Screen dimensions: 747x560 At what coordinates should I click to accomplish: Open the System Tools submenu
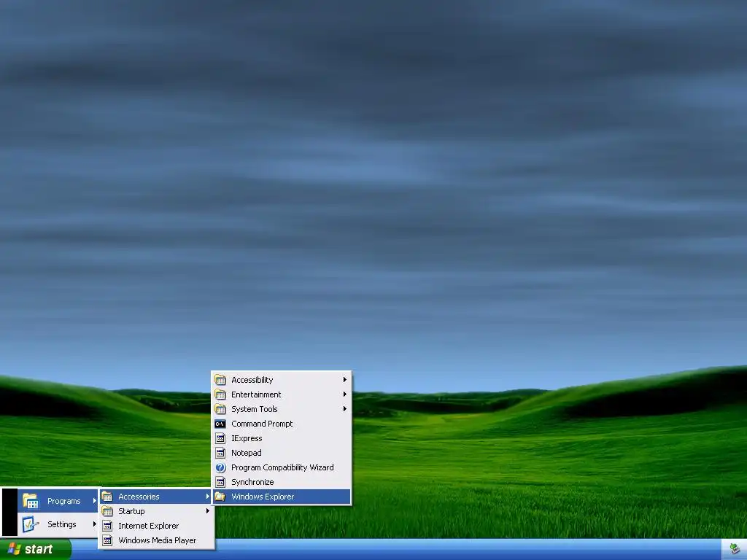tap(282, 409)
